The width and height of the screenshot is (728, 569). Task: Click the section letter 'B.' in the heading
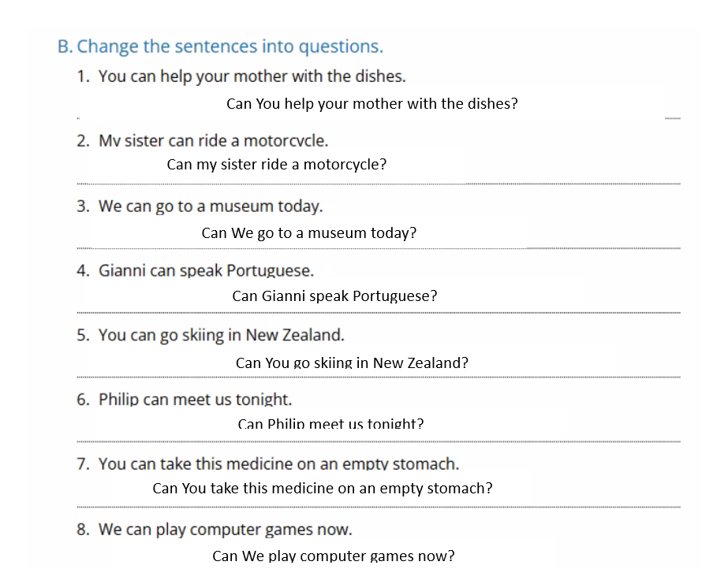coord(65,46)
